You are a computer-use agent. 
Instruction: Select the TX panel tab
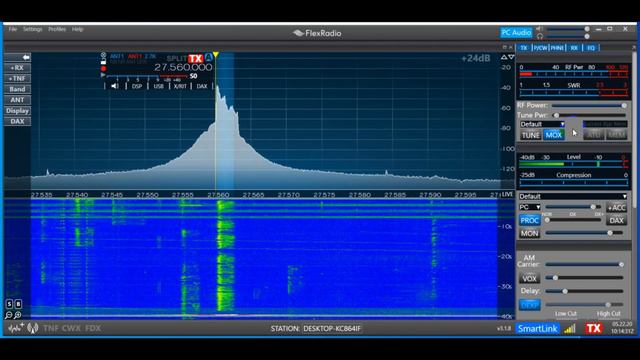click(x=524, y=48)
